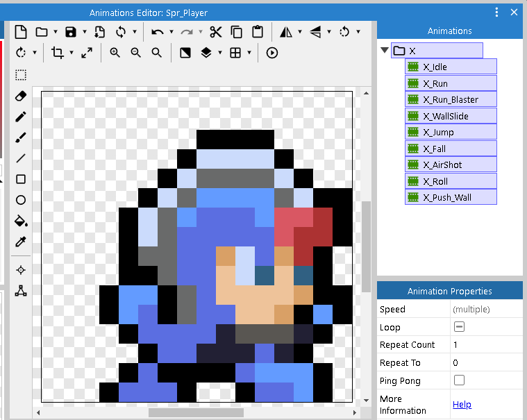This screenshot has height=420, width=527.
Task: Cut selection with the scissors icon
Action: click(216, 32)
